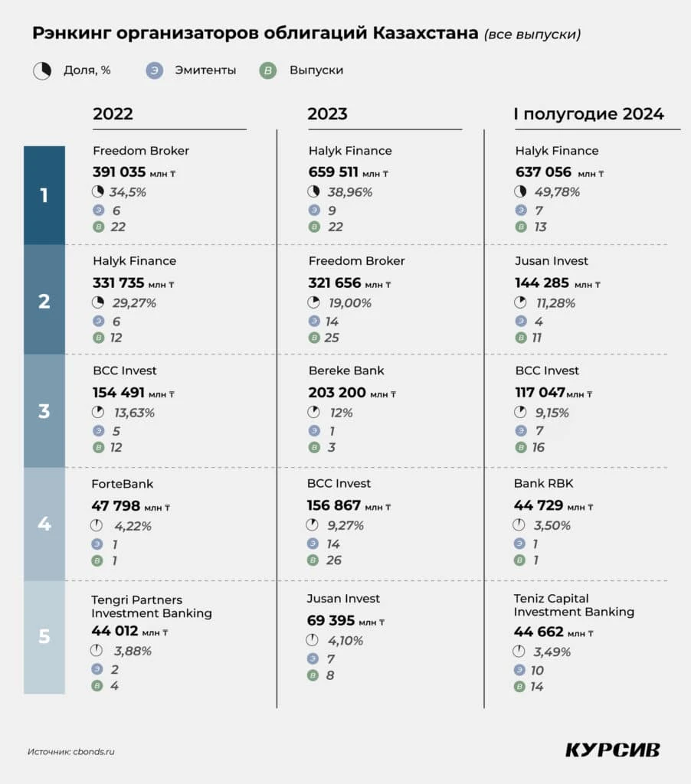Screen dimensions: 691x784
Task: Select the "I полугодие 2024" column heading
Action: [588, 114]
